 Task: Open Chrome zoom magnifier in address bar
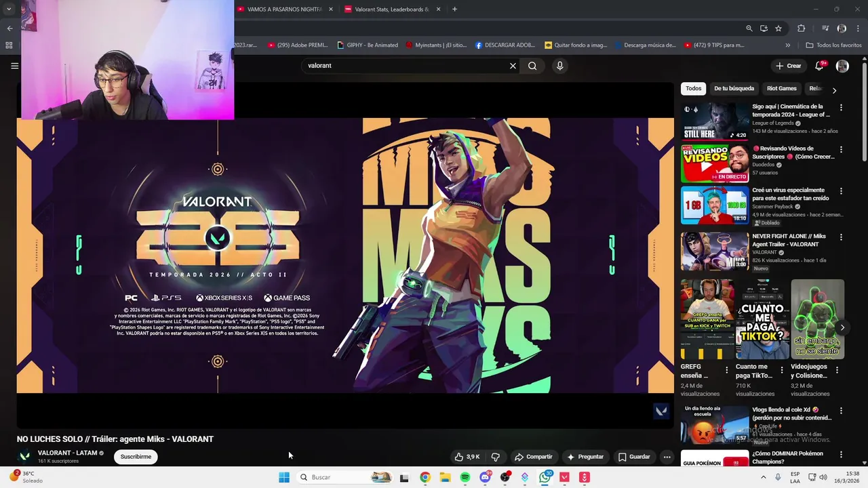pyautogui.click(x=749, y=28)
